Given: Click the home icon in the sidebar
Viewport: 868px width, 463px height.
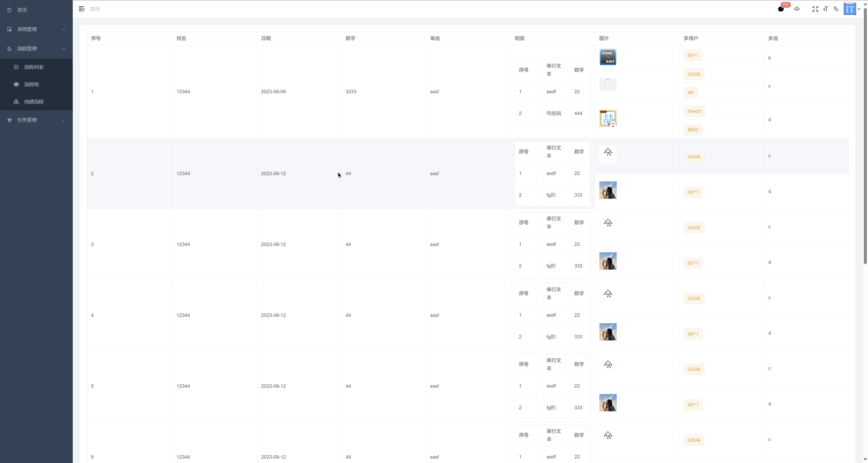Looking at the screenshot, I should point(9,10).
